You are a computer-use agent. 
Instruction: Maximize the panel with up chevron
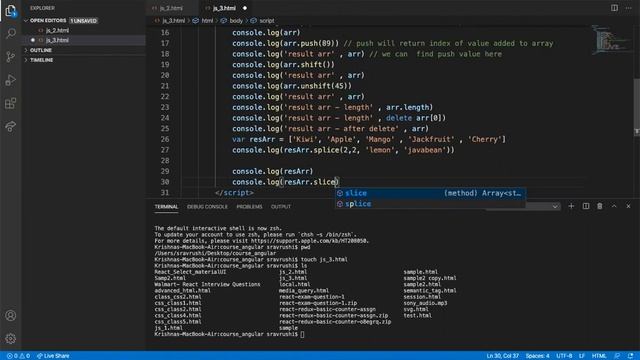(614, 206)
